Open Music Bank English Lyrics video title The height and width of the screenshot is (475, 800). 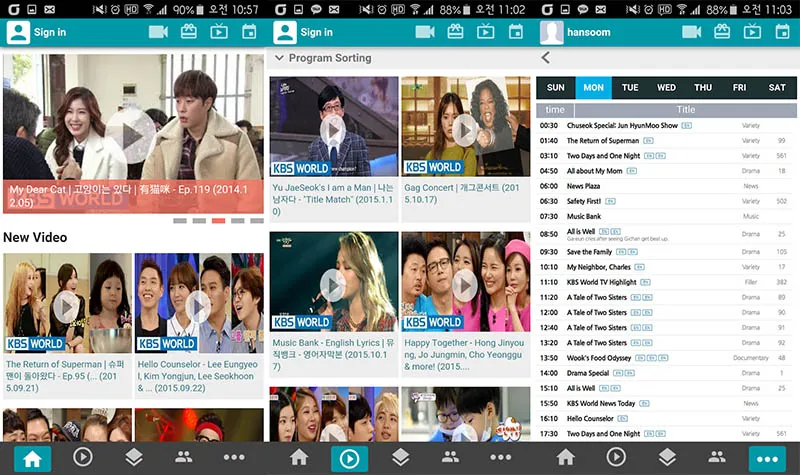[x=333, y=355]
